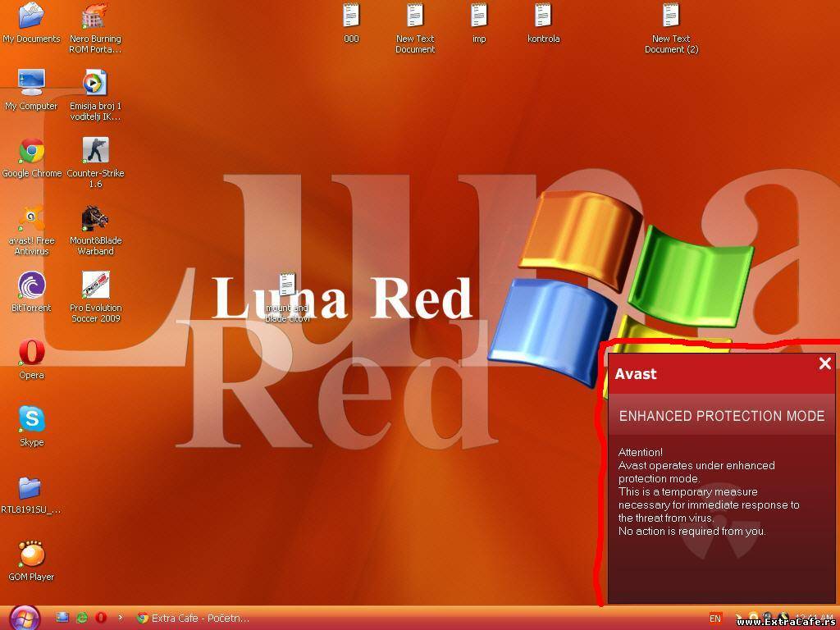This screenshot has width=840, height=630.
Task: Launch Counter-Strike 1.6 from desktop
Action: (95, 151)
